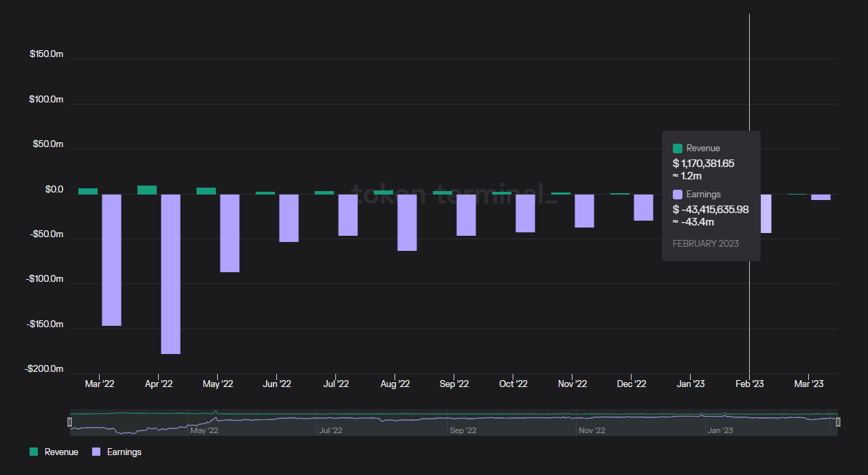This screenshot has height=475, width=868.
Task: Select the April '22 earnings bar
Action: pyautogui.click(x=170, y=274)
